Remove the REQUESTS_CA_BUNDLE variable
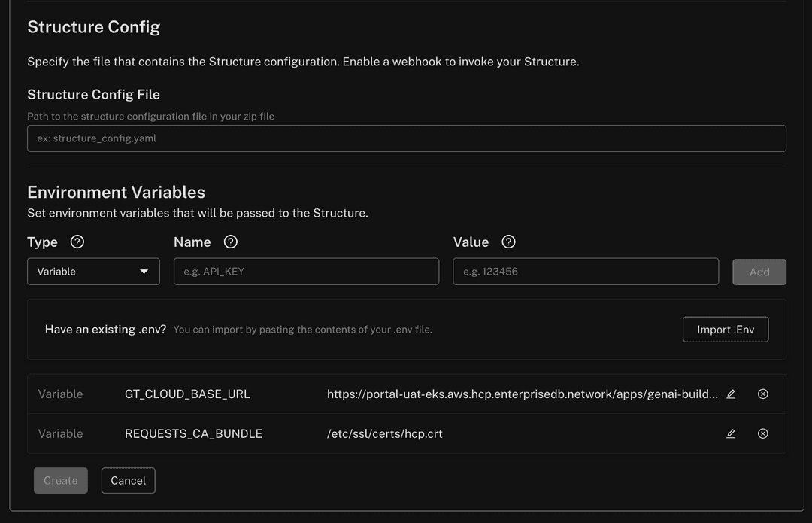Screen dimensions: 812x523 pos(762,433)
